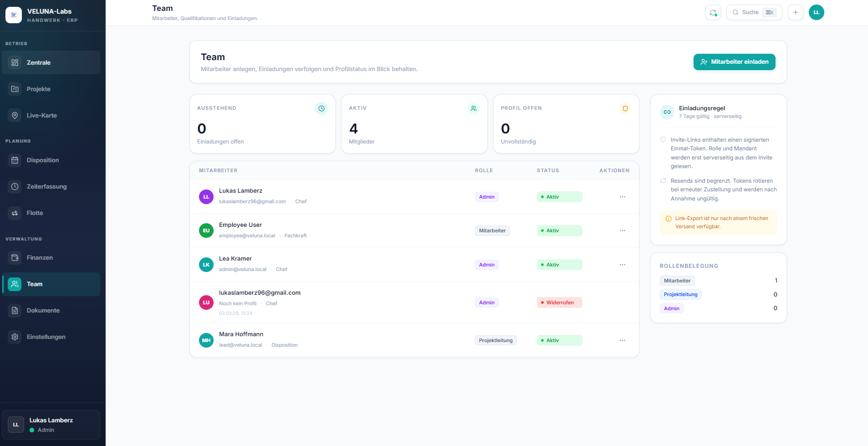The image size is (868, 446).
Task: Open the actions menu for Employee User
Action: pos(623,231)
